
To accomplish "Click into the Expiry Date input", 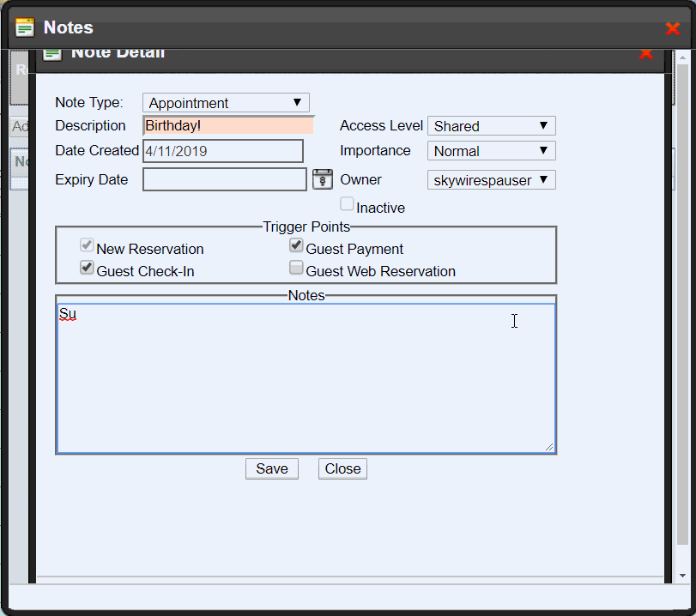I will pyautogui.click(x=225, y=179).
